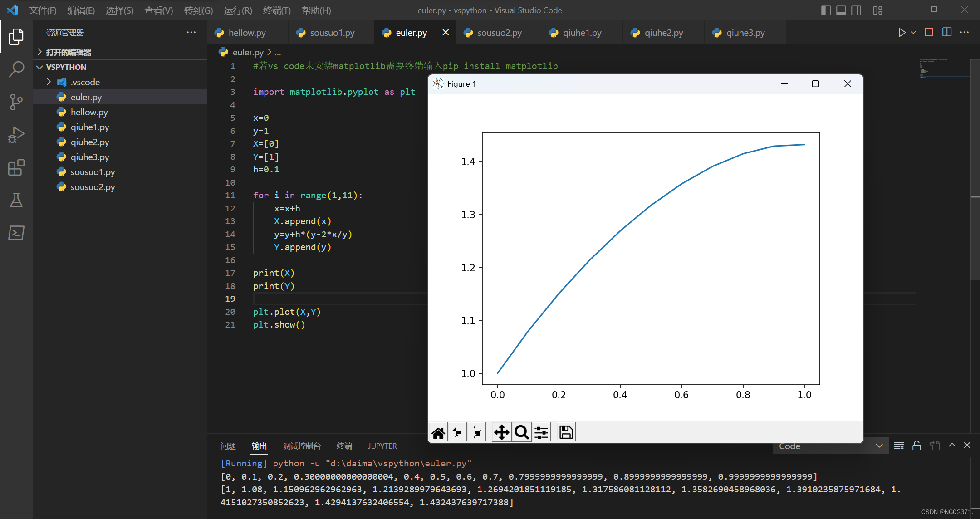The height and width of the screenshot is (519, 980).
Task: Open qiuhe2.py in the explorer
Action: 89,142
